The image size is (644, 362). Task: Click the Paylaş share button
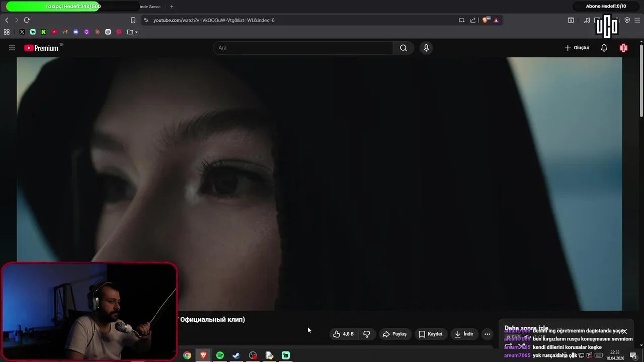pos(394,334)
